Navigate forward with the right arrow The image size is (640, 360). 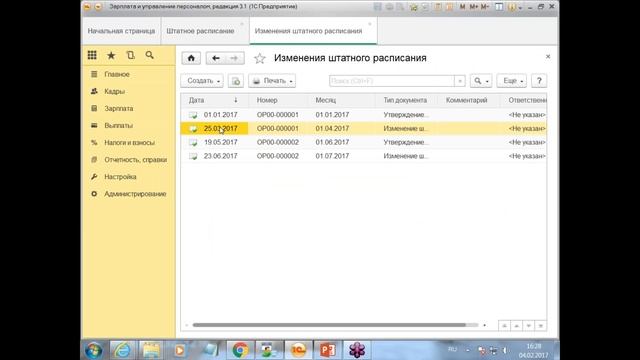click(234, 58)
